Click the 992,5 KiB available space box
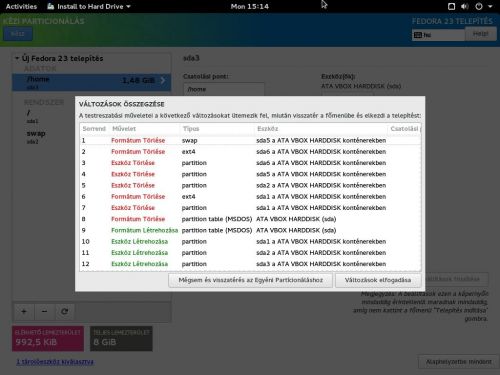 [48, 338]
